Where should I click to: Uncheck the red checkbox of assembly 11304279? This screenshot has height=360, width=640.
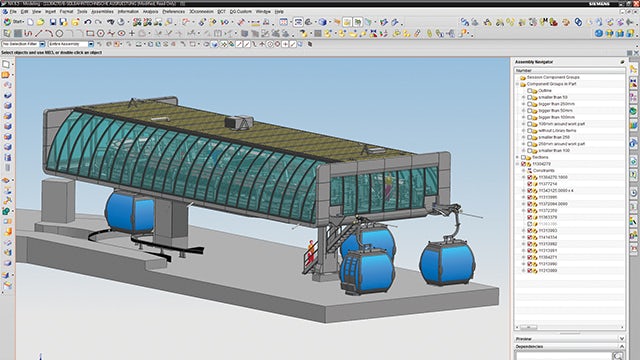[523, 164]
